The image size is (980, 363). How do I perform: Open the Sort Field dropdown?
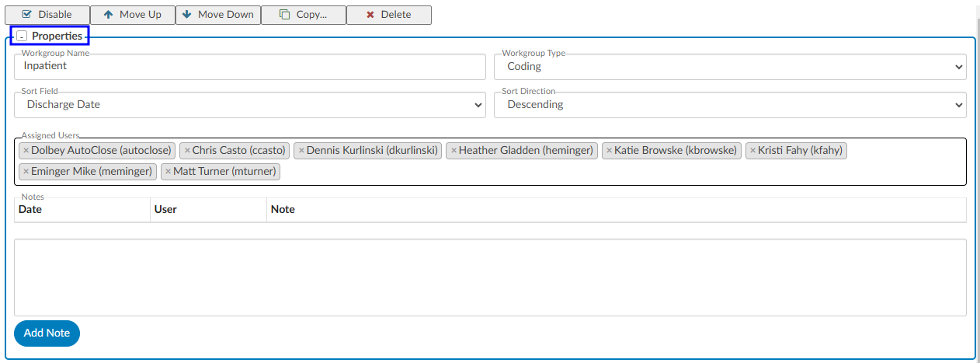tap(250, 105)
